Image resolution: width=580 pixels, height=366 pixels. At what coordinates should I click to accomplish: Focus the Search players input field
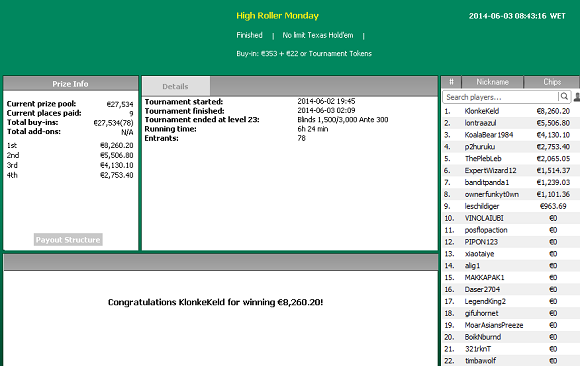tap(501, 97)
